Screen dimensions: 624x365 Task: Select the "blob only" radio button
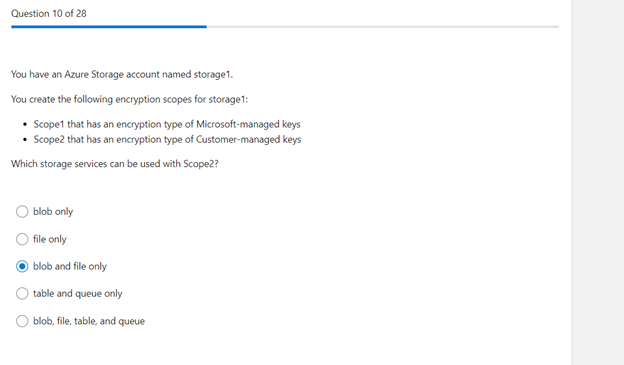coord(22,211)
